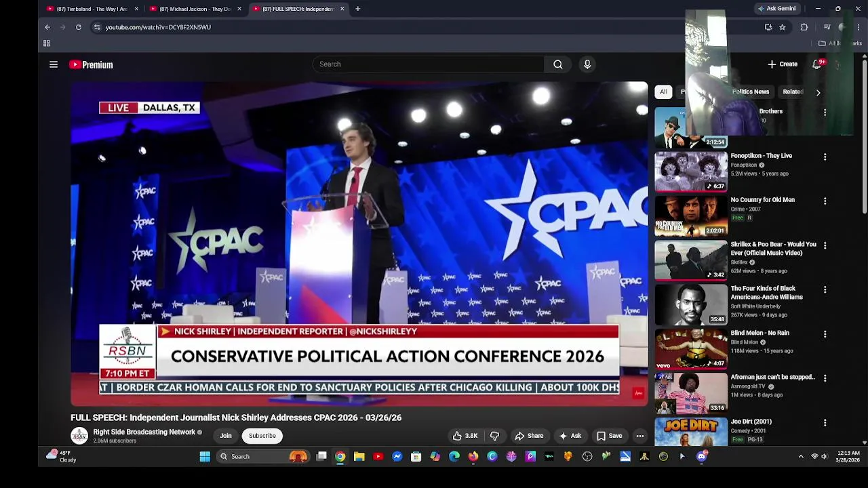Image resolution: width=868 pixels, height=488 pixels.
Task: Click the RSBN channel avatar
Action: point(79,436)
